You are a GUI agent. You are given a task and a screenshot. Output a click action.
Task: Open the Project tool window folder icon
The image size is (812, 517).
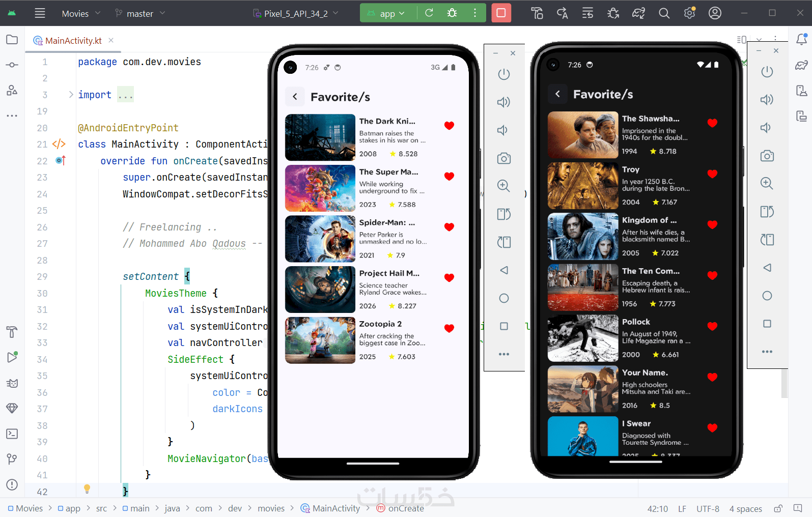pyautogui.click(x=12, y=40)
